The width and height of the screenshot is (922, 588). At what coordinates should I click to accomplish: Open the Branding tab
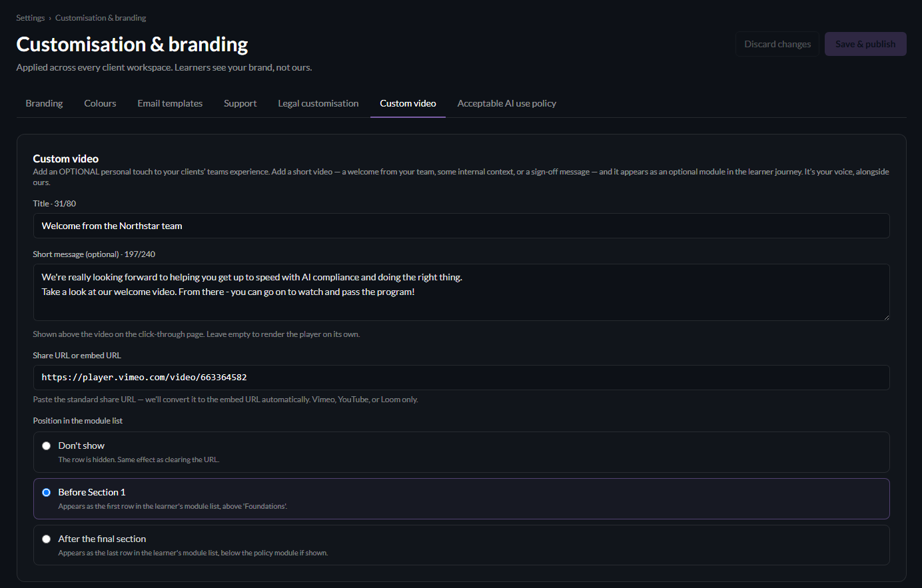[44, 103]
